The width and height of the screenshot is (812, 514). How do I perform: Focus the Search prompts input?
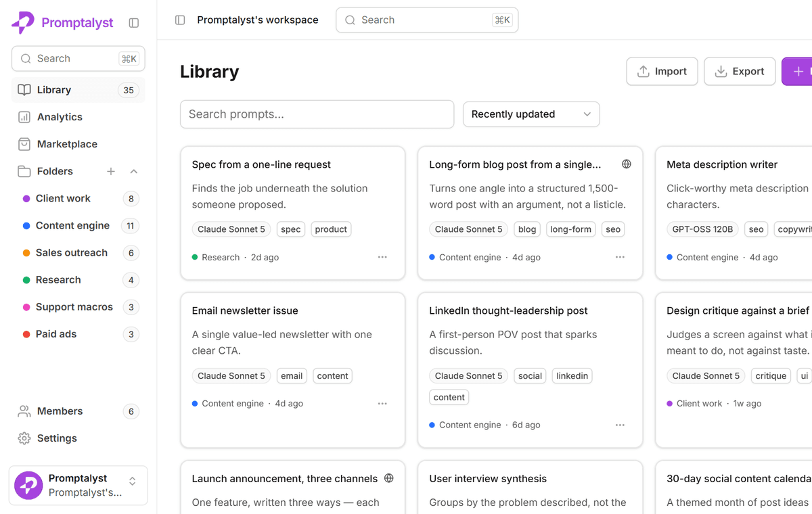pos(317,114)
